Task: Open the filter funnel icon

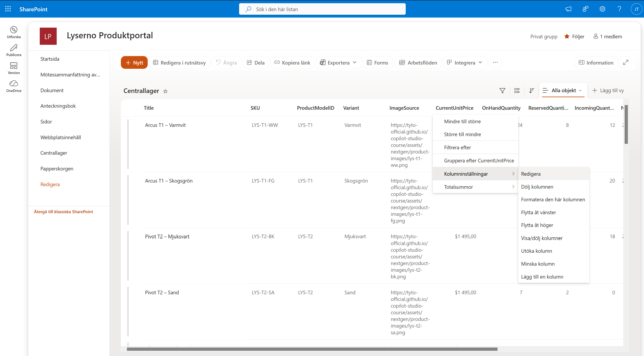Action: 502,91
